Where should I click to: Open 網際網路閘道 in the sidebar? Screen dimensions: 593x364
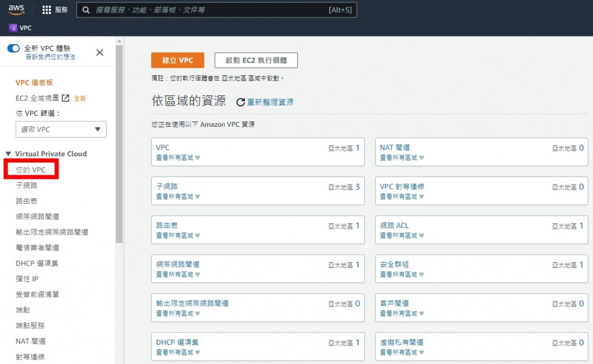point(38,216)
